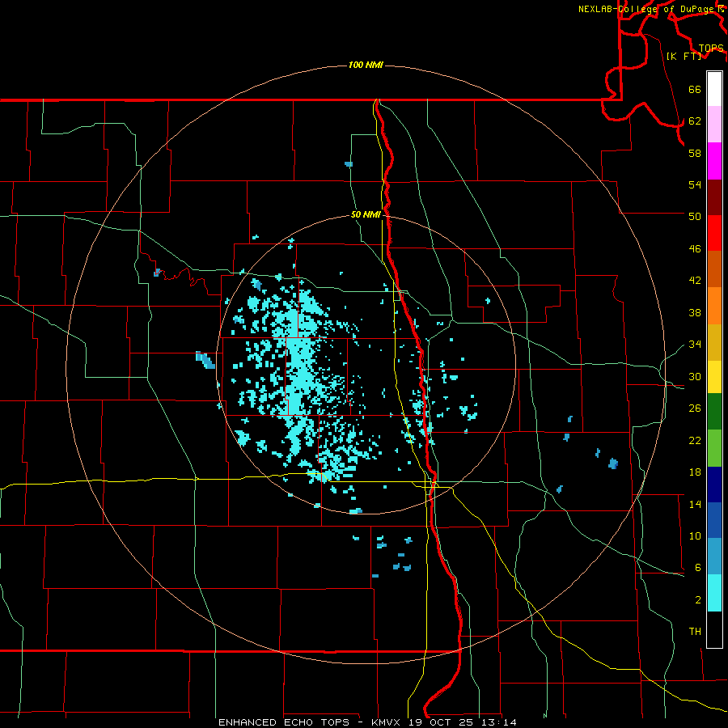This screenshot has width=728, height=728.
Task: Click the white swatch in the tops legend
Action: (x=714, y=89)
